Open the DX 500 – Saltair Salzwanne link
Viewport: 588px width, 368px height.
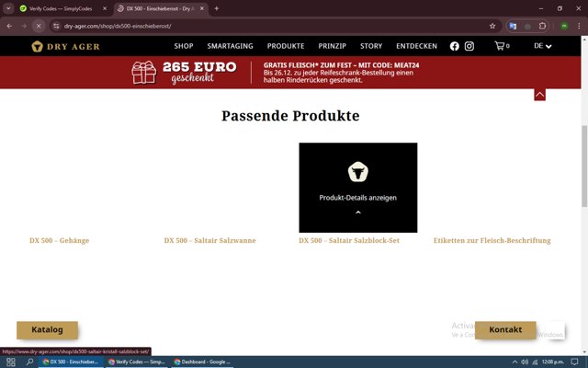point(209,240)
